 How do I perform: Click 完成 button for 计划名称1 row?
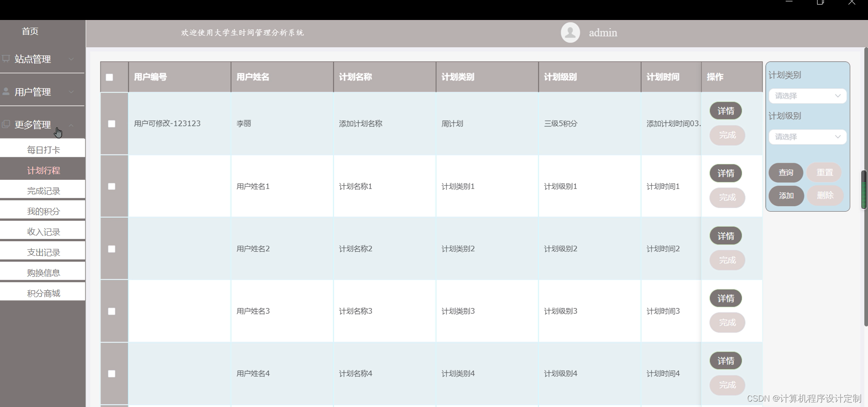727,198
